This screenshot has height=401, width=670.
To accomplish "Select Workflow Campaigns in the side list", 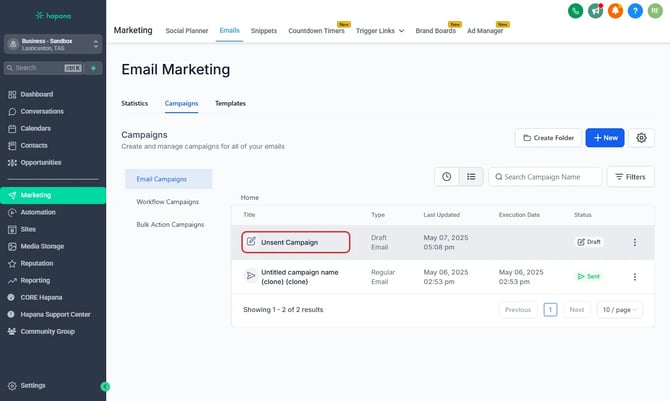I will click(168, 202).
